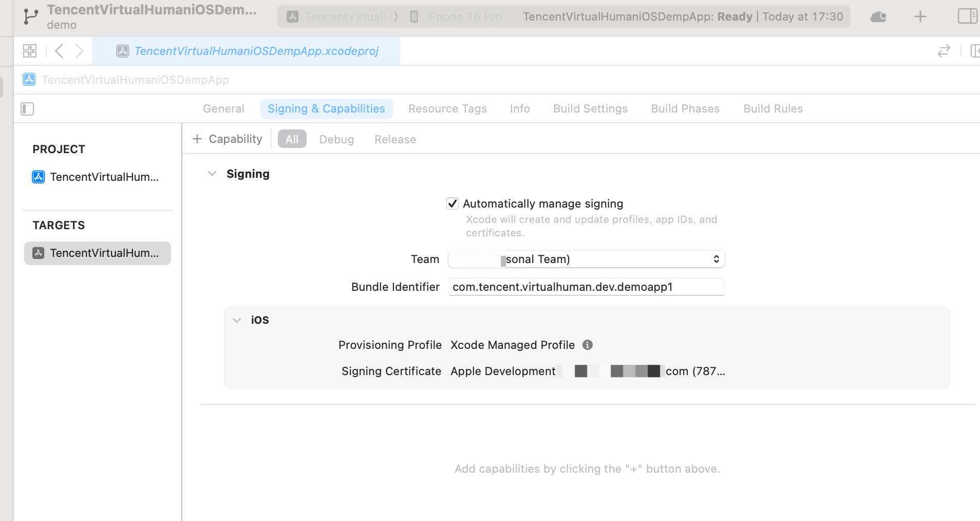Go forward with the right chevron
Viewport: 980px width, 521px height.
click(79, 51)
